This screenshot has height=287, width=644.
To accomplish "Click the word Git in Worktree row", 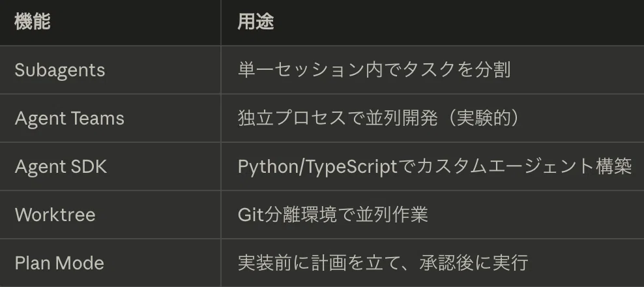I will (x=250, y=215).
